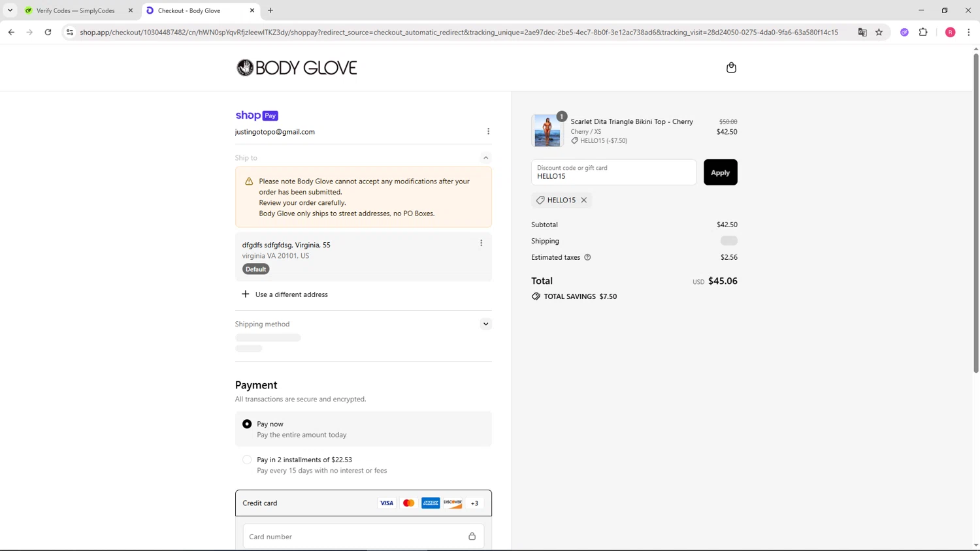This screenshot has height=551, width=980.
Task: Click the lock icon in card number field
Action: [x=472, y=537]
